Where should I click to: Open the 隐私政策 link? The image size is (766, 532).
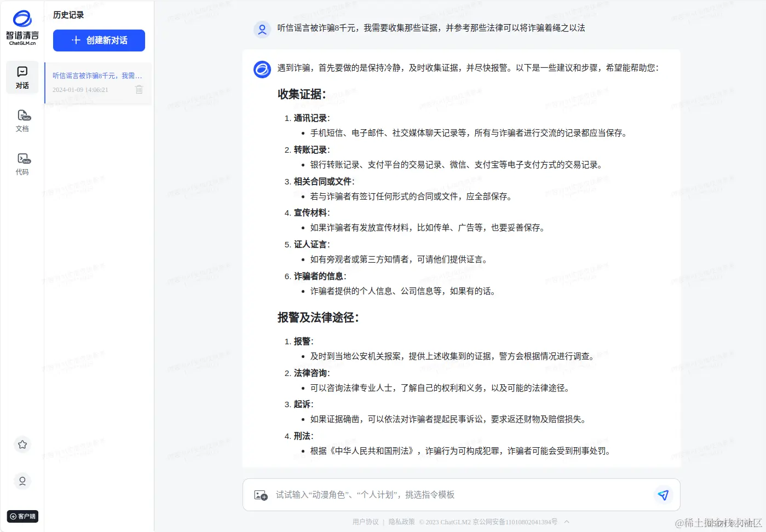[x=401, y=522]
